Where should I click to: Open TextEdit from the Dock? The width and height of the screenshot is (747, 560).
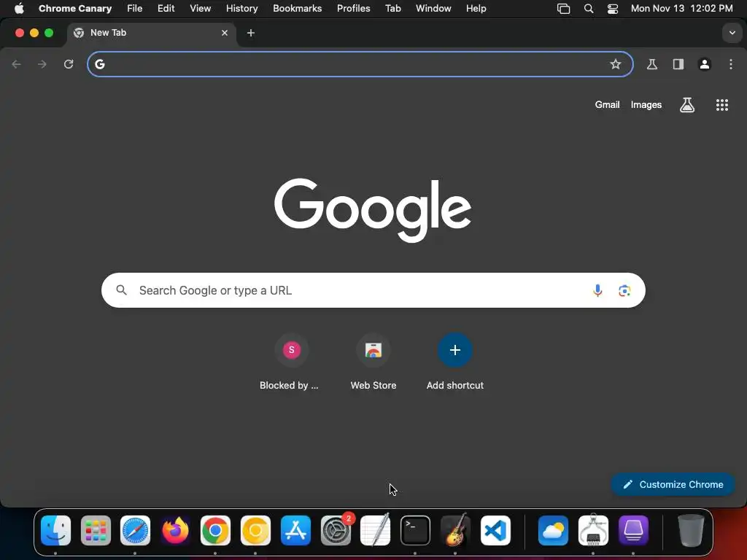(376, 531)
